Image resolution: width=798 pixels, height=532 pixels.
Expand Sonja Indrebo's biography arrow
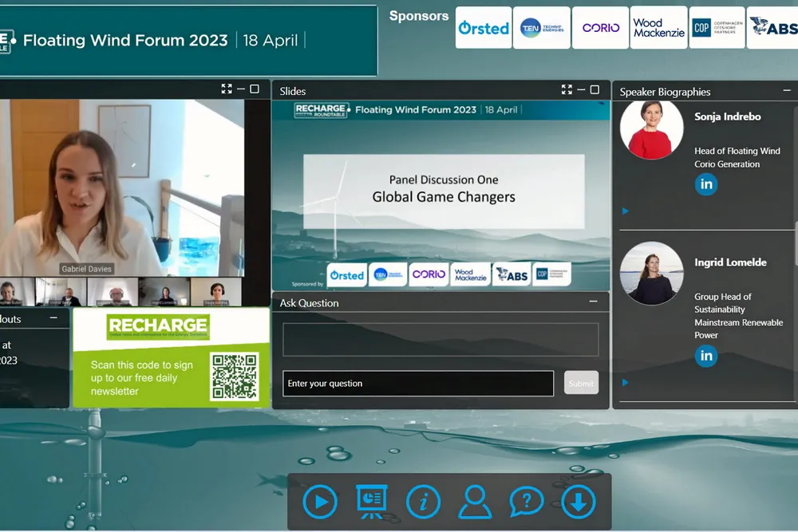[626, 211]
